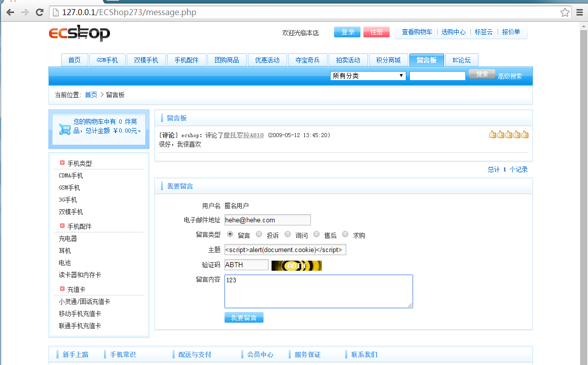Click the 电子邮件地址 email input field
Image resolution: width=588 pixels, height=365 pixels.
(x=268, y=220)
